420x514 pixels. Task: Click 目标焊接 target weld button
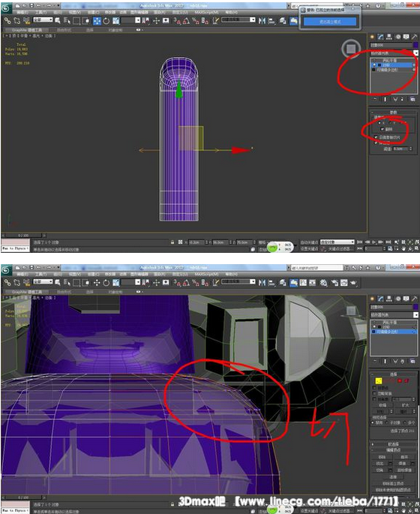pyautogui.click(x=404, y=470)
